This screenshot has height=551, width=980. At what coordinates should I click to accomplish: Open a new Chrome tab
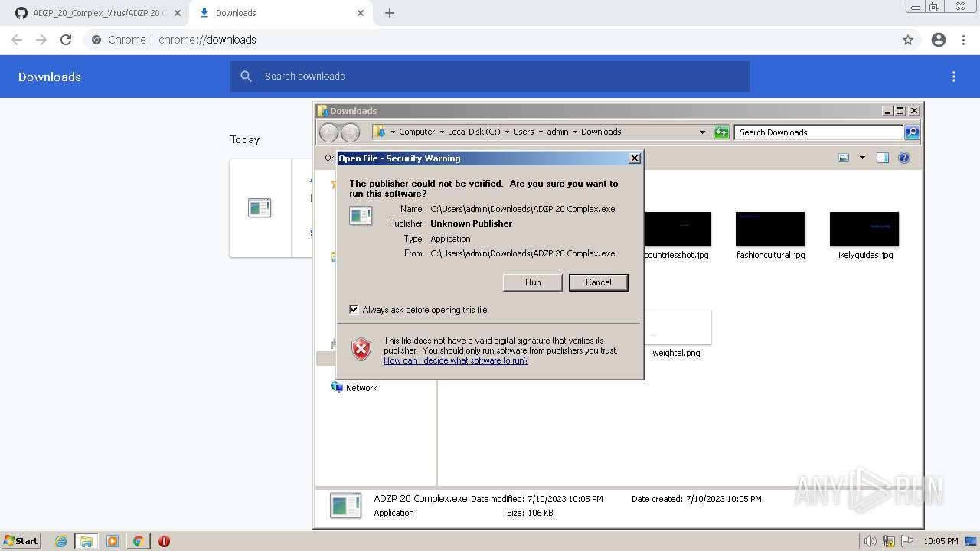coord(390,13)
